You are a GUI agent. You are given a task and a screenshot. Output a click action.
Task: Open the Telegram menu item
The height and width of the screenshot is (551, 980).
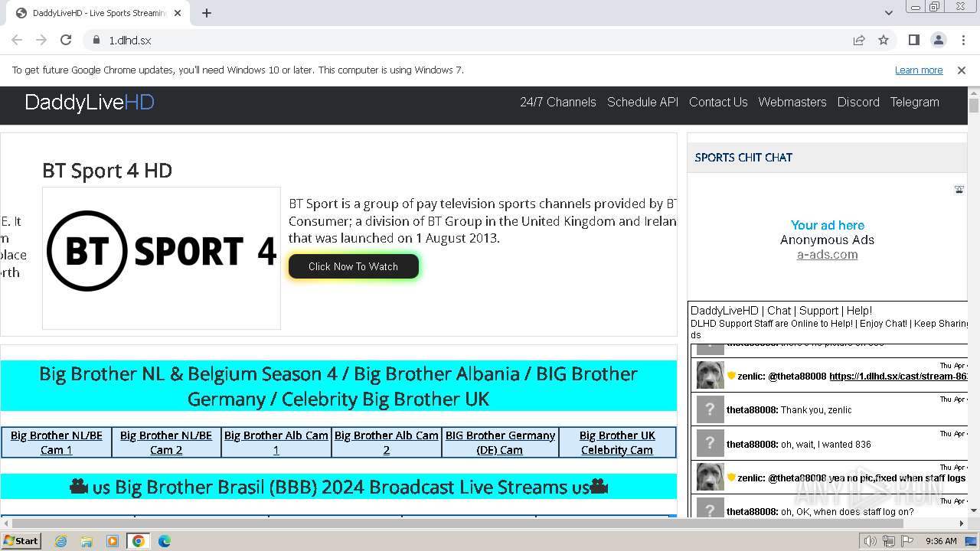914,102
